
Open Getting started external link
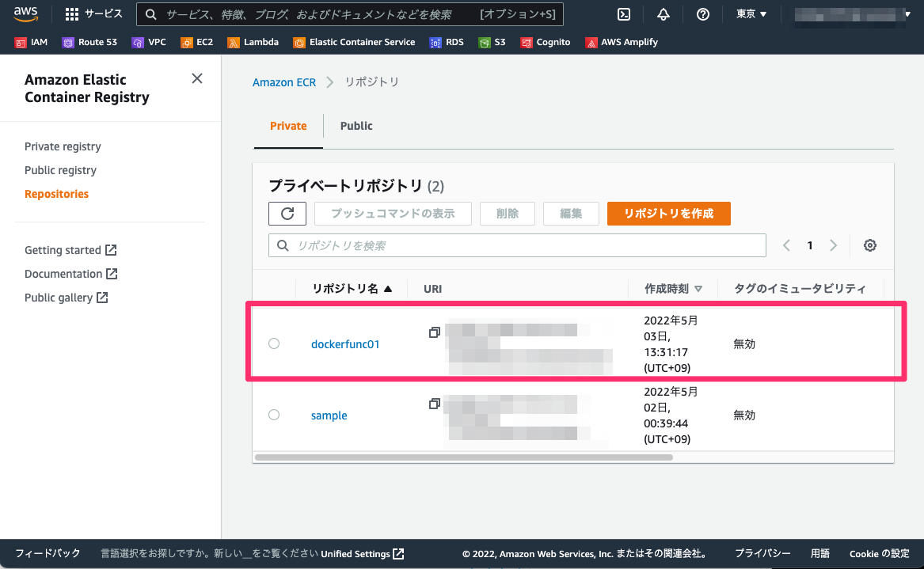tap(70, 250)
